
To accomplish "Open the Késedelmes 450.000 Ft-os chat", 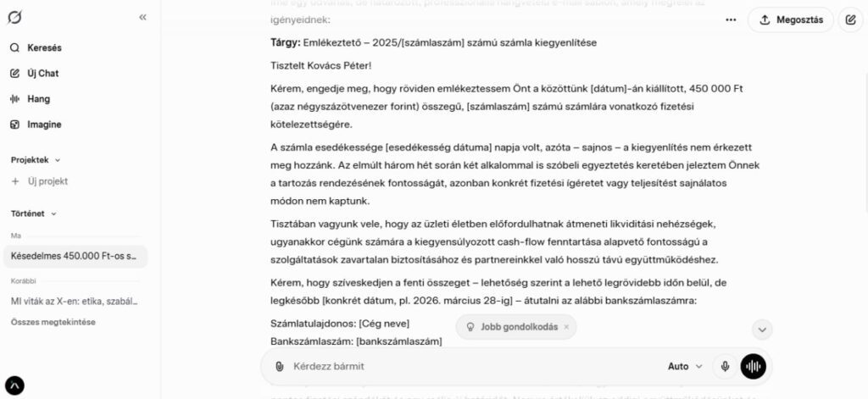I will [74, 256].
